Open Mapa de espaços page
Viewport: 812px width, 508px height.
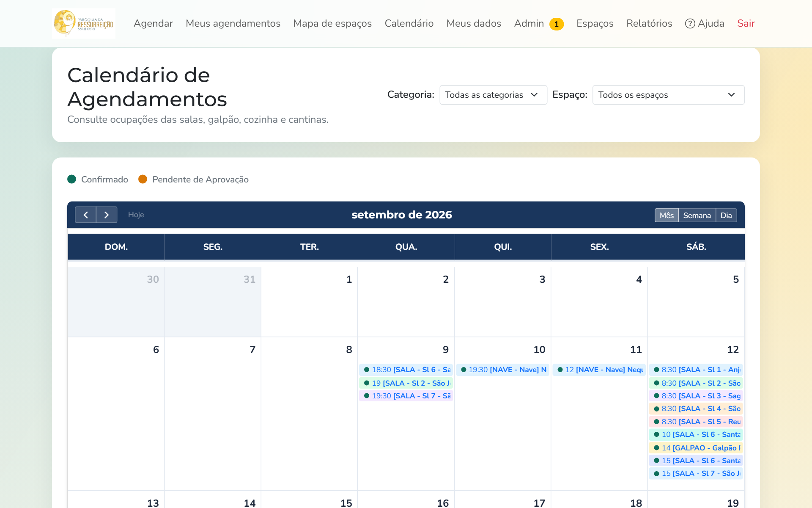pyautogui.click(x=332, y=23)
